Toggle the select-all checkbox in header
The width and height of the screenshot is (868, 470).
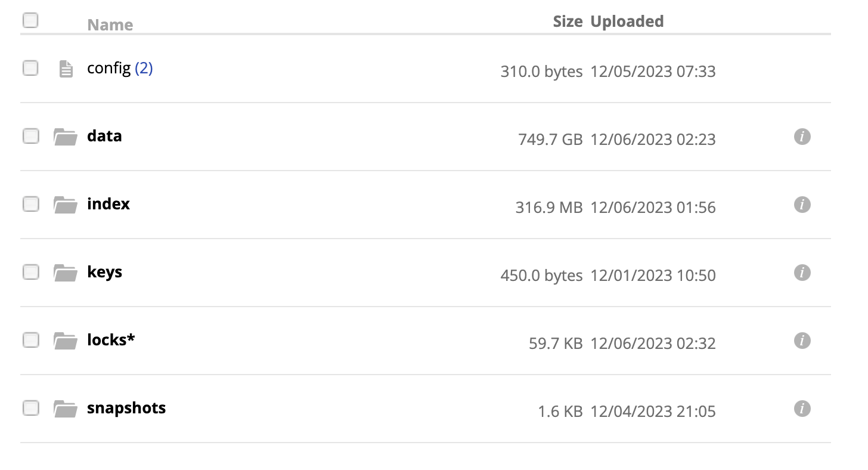[30, 21]
